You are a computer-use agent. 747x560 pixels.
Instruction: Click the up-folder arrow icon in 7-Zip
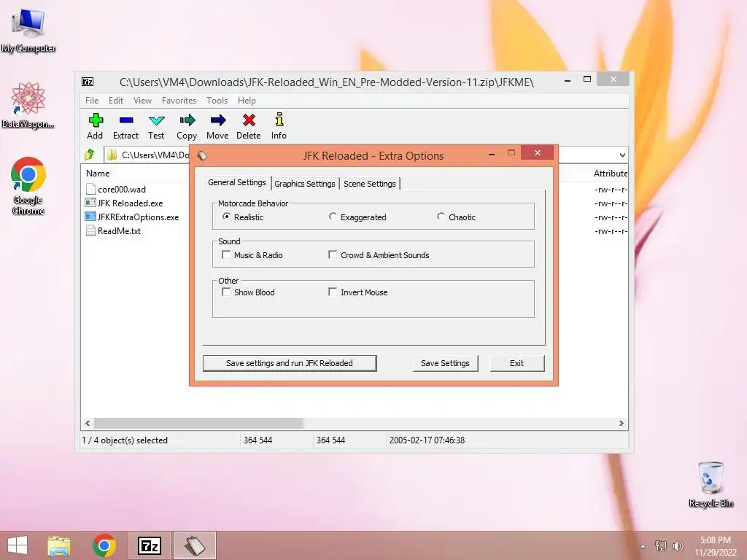click(90, 155)
